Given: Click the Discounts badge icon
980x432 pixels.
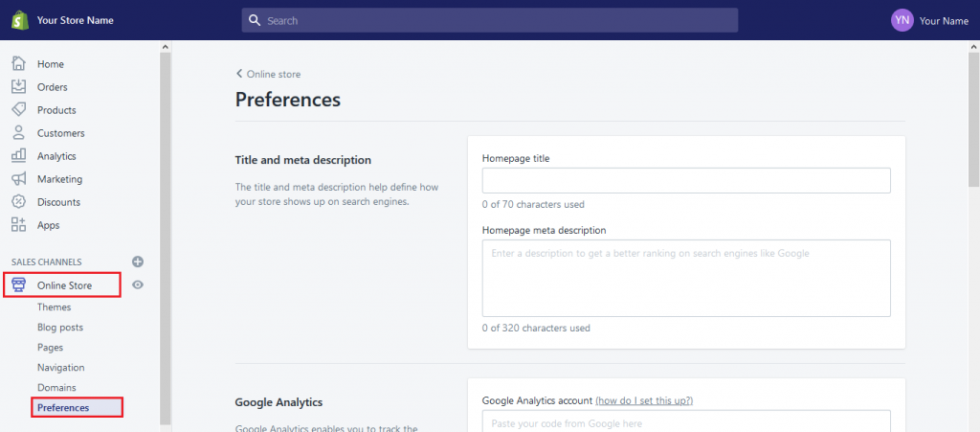Looking at the screenshot, I should tap(19, 202).
